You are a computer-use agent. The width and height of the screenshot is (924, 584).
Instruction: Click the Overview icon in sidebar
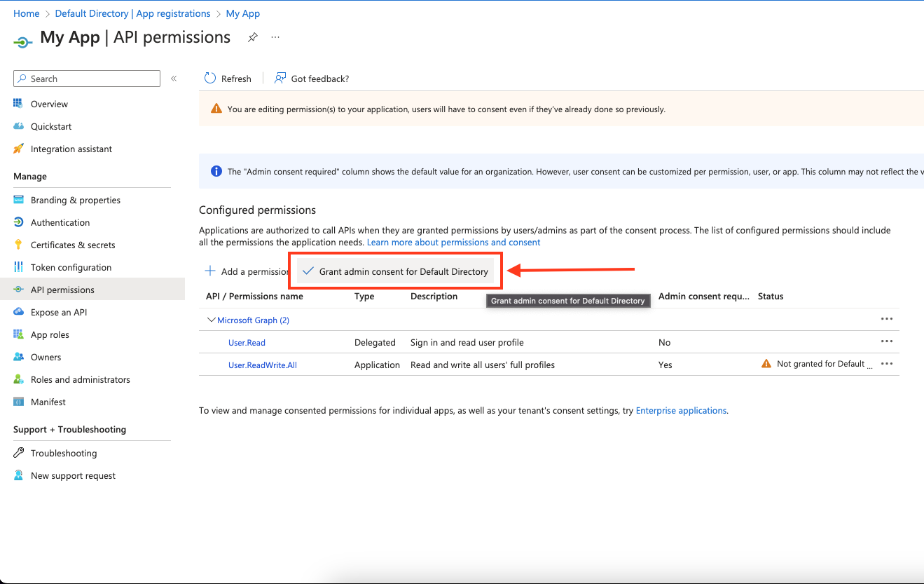18,104
